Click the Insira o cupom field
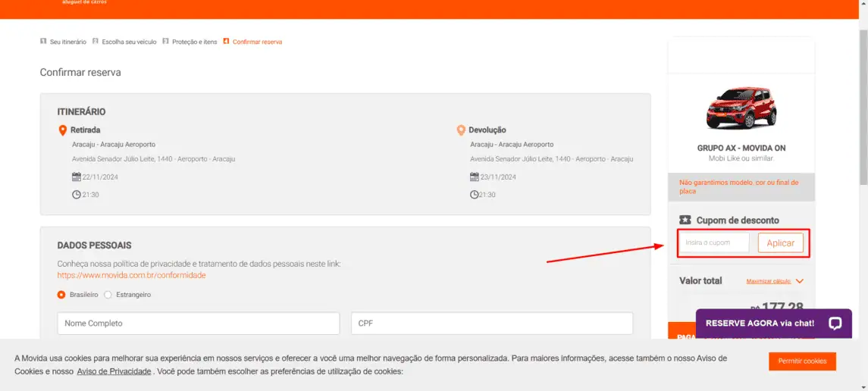 (714, 242)
